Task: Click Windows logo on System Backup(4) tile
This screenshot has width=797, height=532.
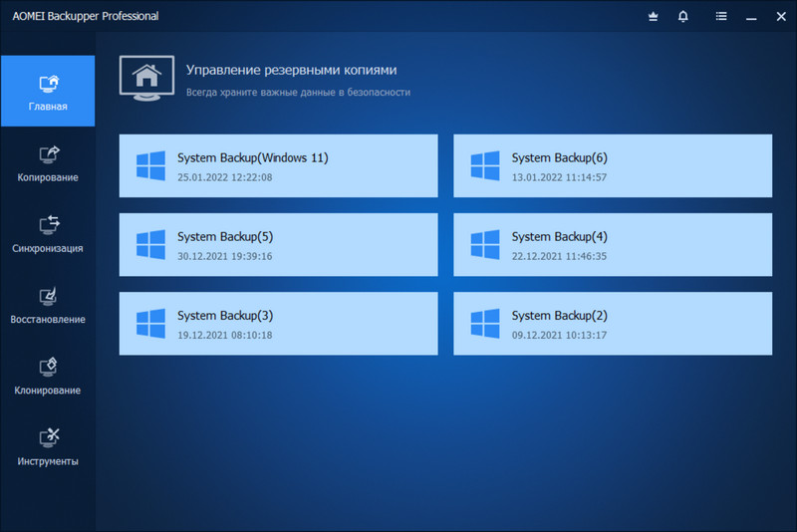Action: (485, 245)
